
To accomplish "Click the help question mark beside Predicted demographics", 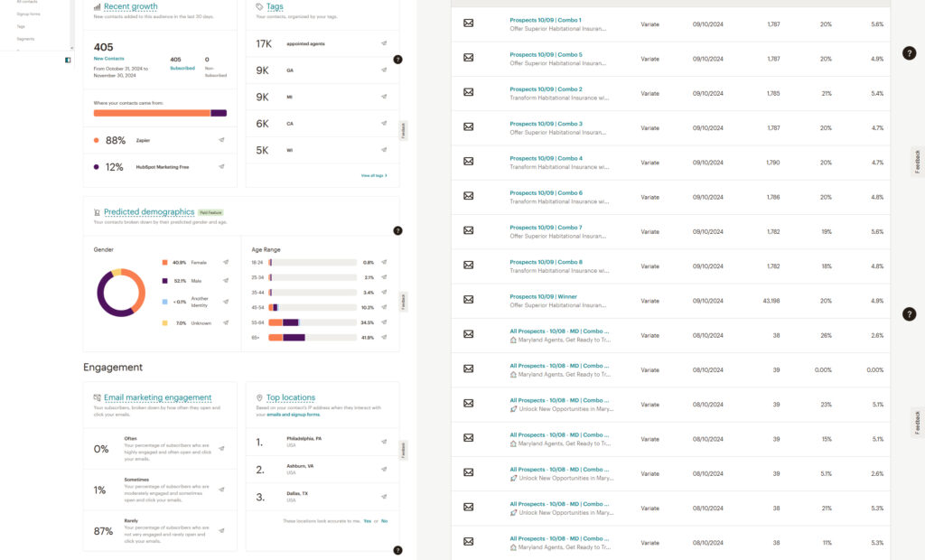I will [x=397, y=230].
